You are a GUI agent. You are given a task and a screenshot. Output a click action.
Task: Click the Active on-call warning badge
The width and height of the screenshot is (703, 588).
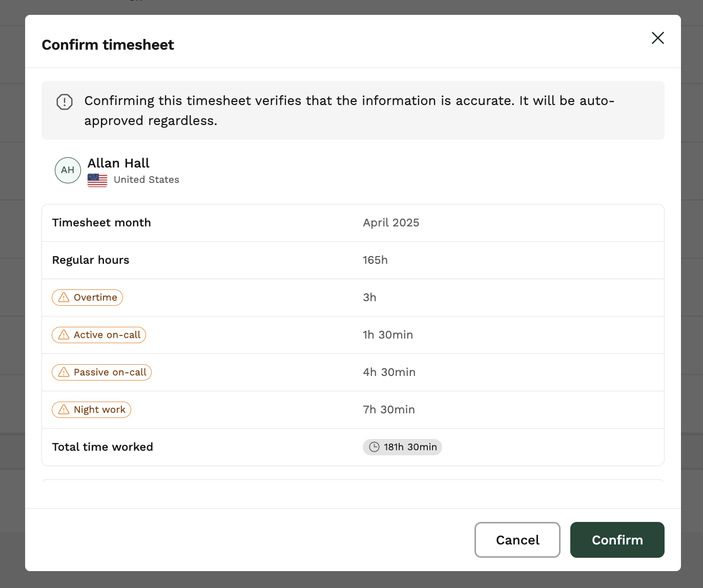click(x=99, y=335)
